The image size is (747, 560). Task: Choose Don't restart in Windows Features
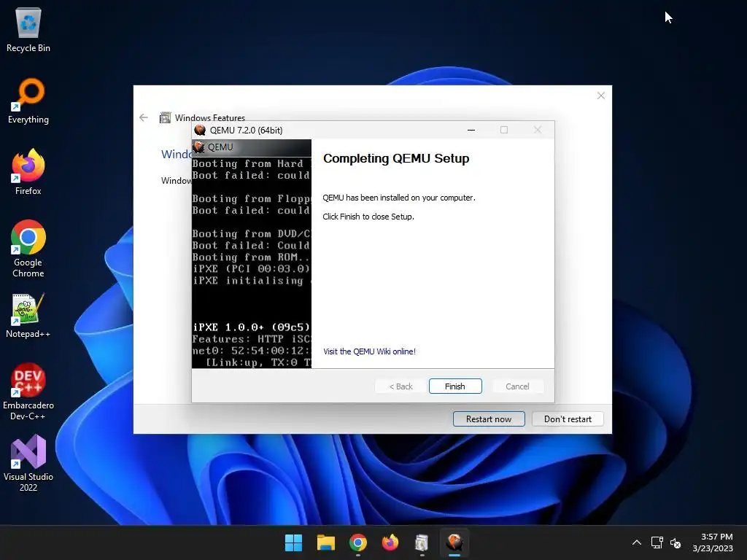[568, 419]
